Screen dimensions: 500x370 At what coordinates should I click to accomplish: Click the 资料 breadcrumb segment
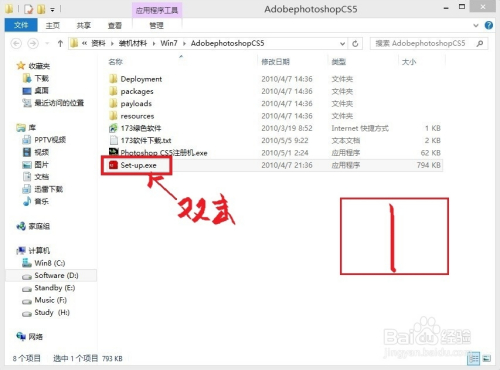[99, 43]
